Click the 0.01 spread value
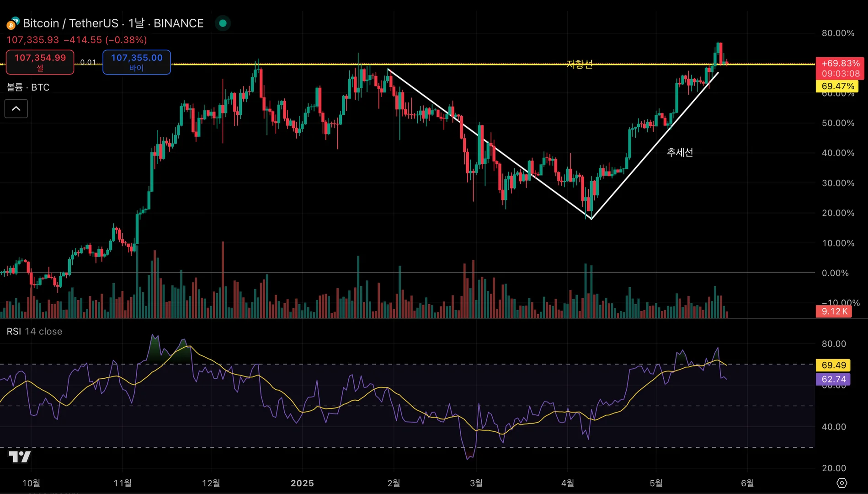868x494 pixels. pyautogui.click(x=88, y=62)
